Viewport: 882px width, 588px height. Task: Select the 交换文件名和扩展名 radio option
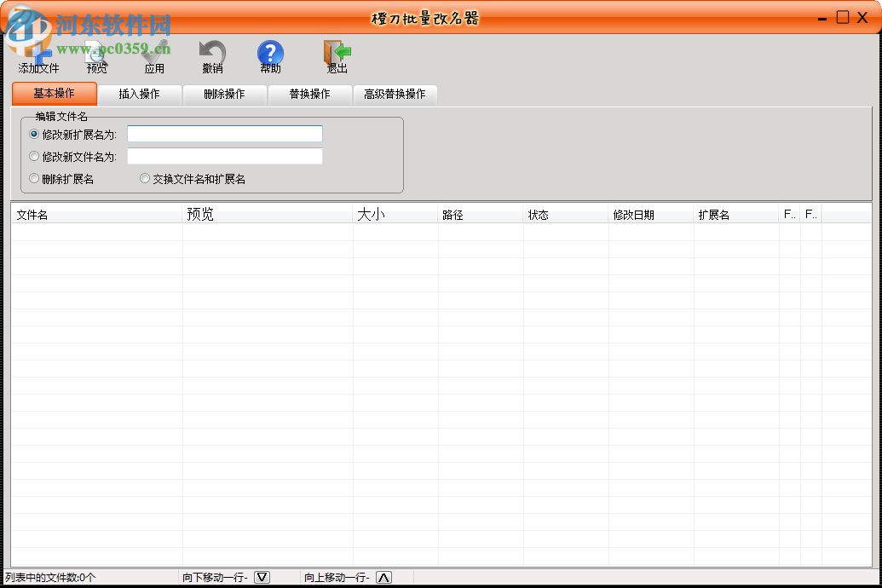144,178
